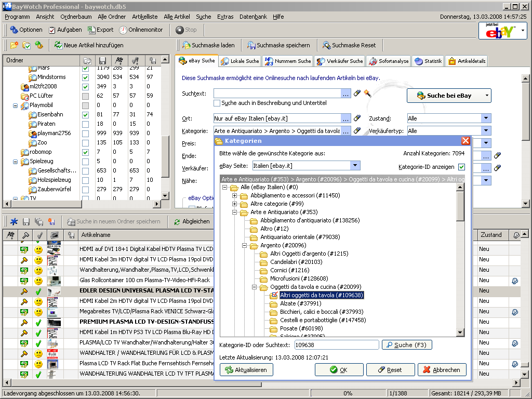Viewport: 532px width, 399px height.
Task: Run Abgleichen in the article toolbar
Action: [x=192, y=221]
